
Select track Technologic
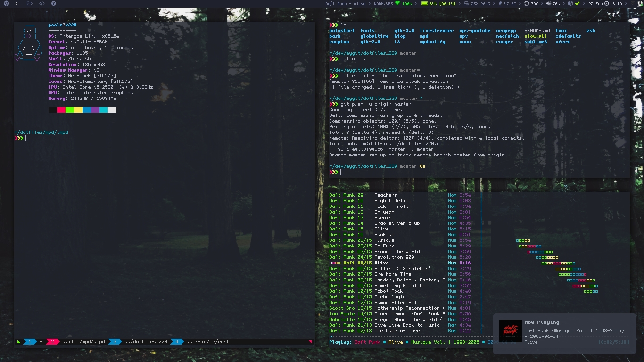click(x=400, y=297)
